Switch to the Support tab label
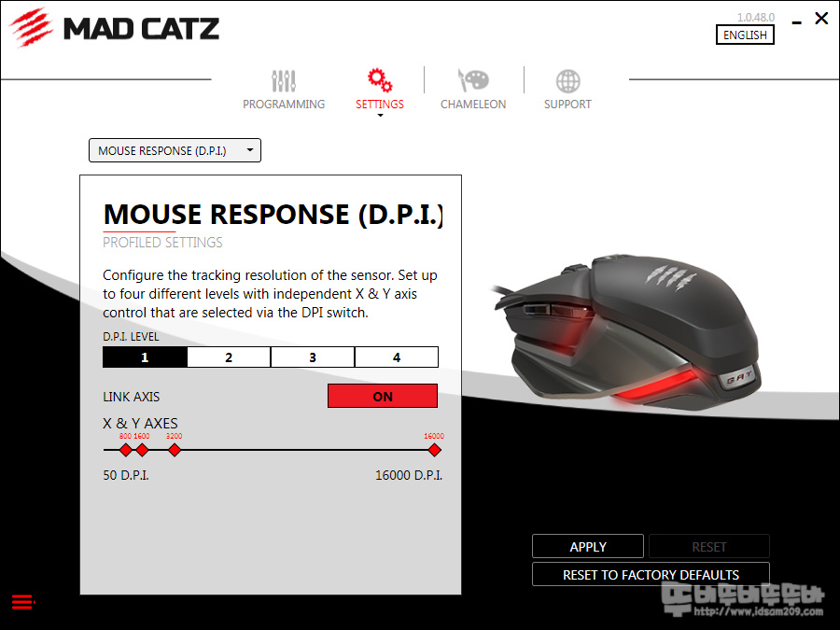This screenshot has height=630, width=840. tap(567, 104)
